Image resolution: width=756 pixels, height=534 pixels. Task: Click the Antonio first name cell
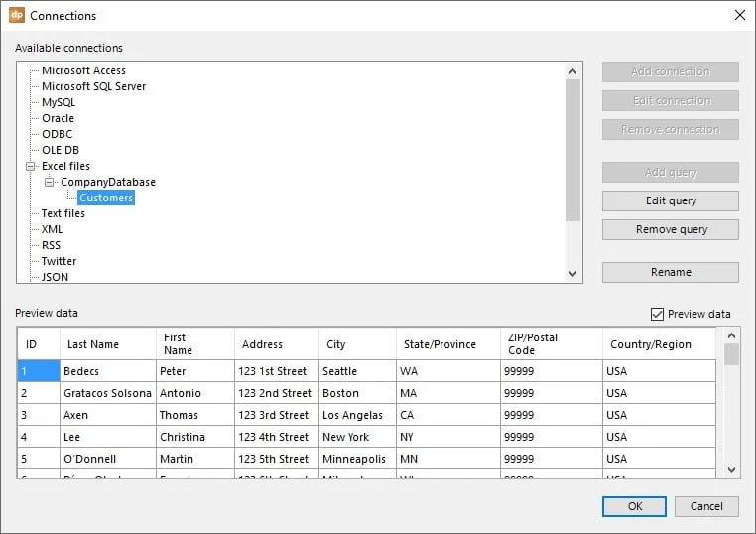195,393
